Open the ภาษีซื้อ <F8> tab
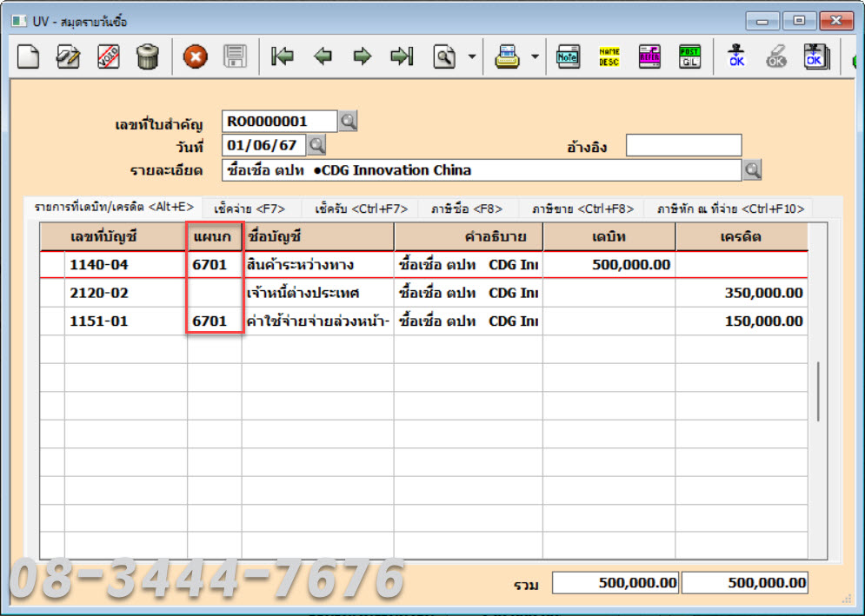 [467, 209]
